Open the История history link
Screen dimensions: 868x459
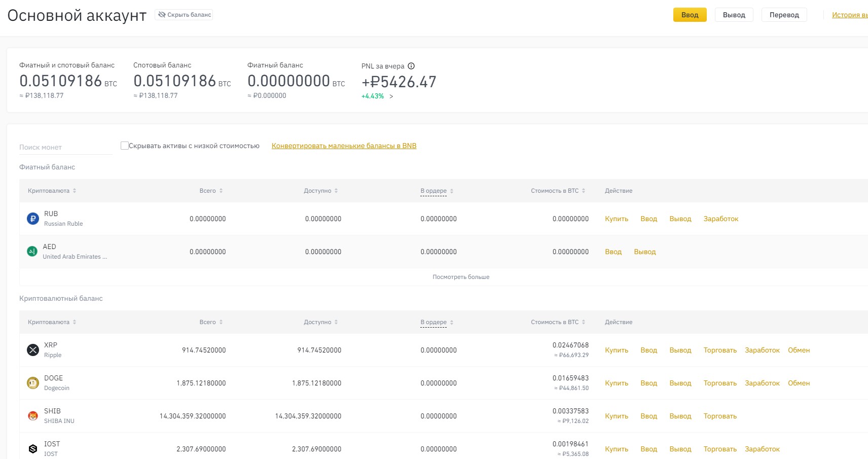(x=850, y=15)
